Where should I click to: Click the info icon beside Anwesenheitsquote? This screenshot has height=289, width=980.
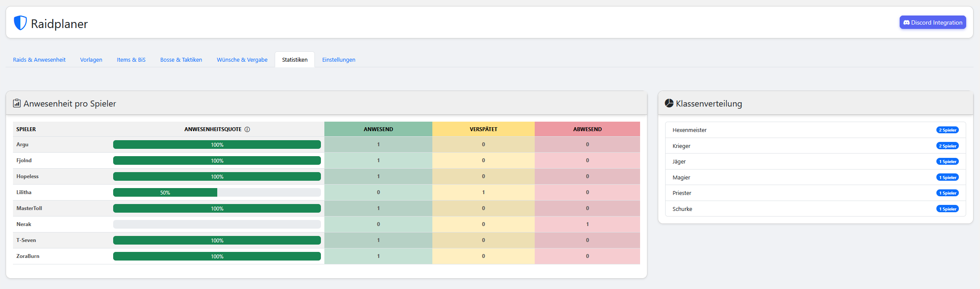click(x=247, y=129)
